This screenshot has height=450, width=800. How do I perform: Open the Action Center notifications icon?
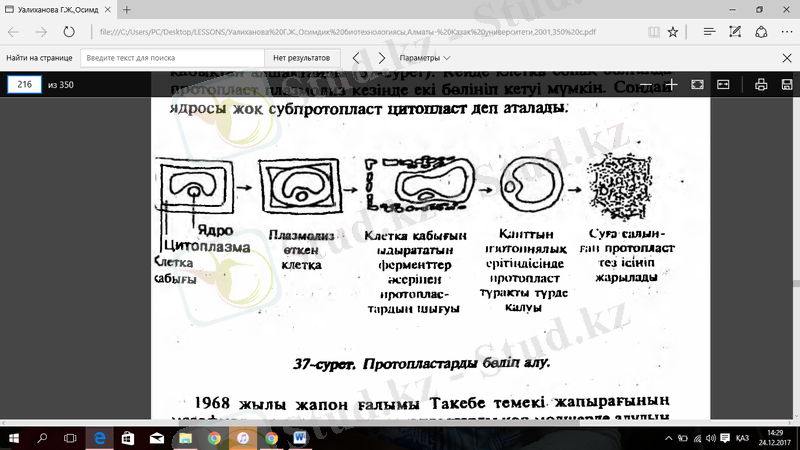pyautogui.click(x=725, y=438)
